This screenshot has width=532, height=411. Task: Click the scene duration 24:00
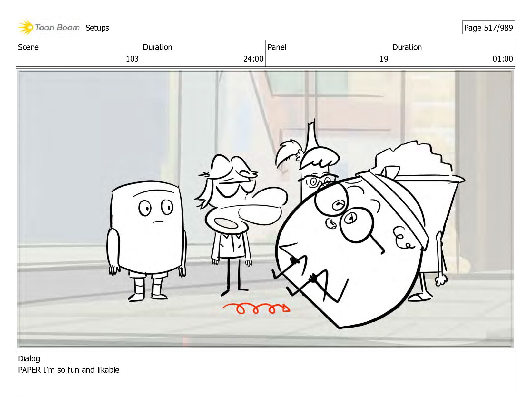point(253,59)
